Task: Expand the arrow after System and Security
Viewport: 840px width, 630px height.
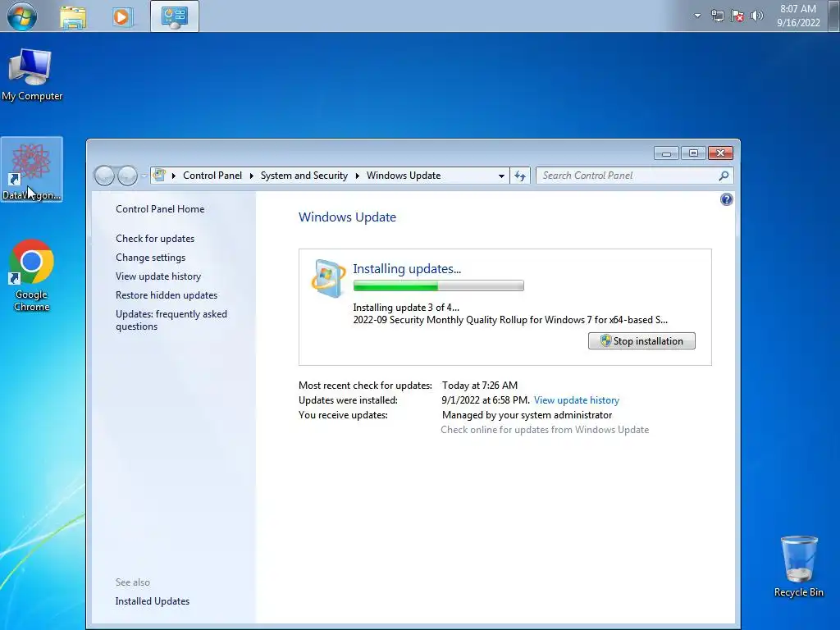Action: coord(358,176)
